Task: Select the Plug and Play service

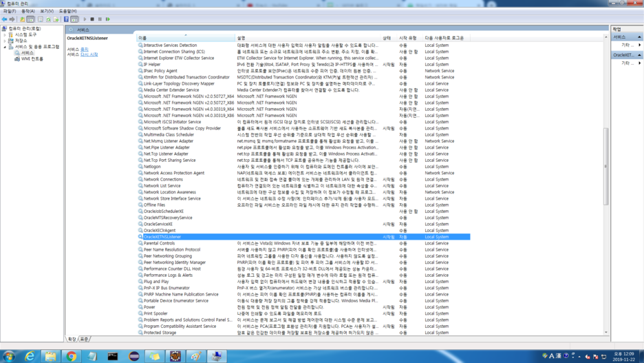Action: [x=303, y=282]
